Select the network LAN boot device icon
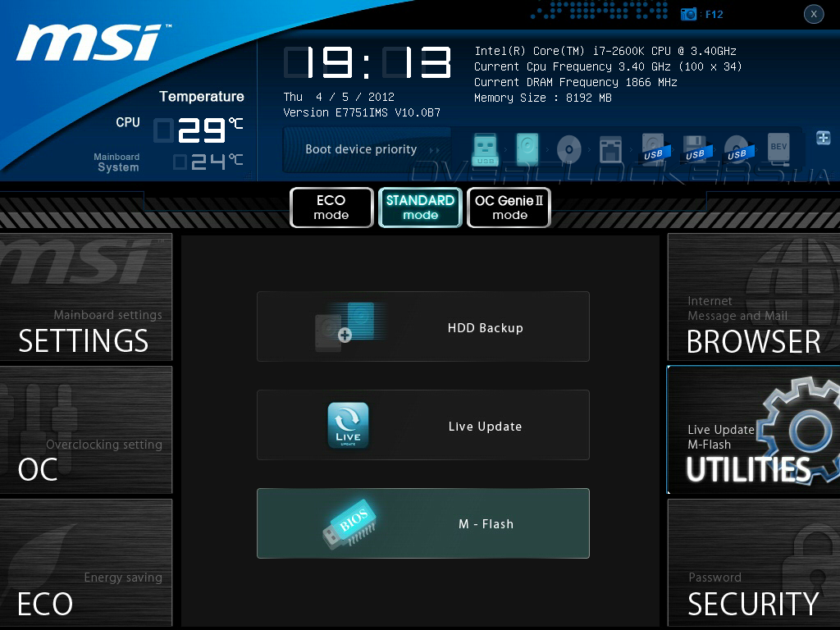Image resolution: width=840 pixels, height=630 pixels. pos(610,149)
